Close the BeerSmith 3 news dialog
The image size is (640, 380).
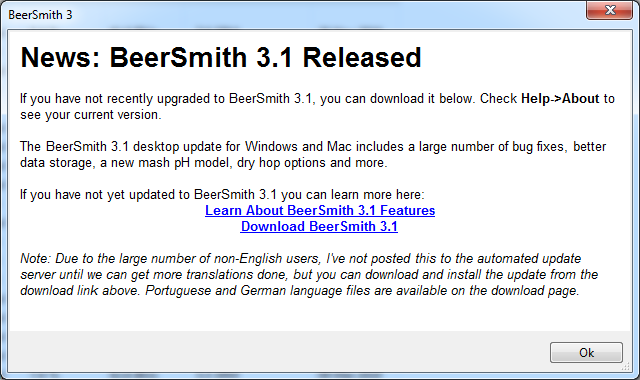pyautogui.click(x=609, y=10)
